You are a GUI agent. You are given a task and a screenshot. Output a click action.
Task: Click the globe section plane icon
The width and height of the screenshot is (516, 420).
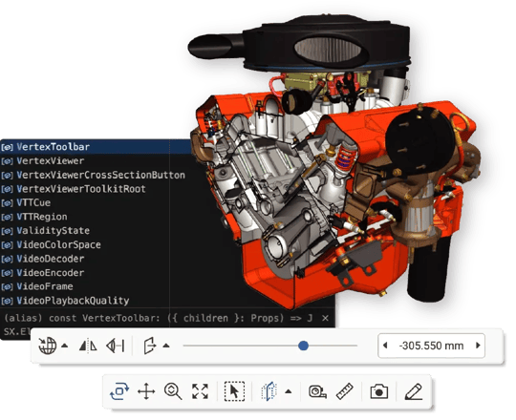48,346
